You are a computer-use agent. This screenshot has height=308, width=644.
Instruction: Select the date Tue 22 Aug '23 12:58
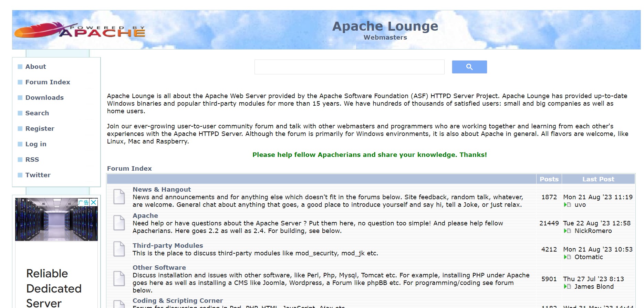point(597,223)
